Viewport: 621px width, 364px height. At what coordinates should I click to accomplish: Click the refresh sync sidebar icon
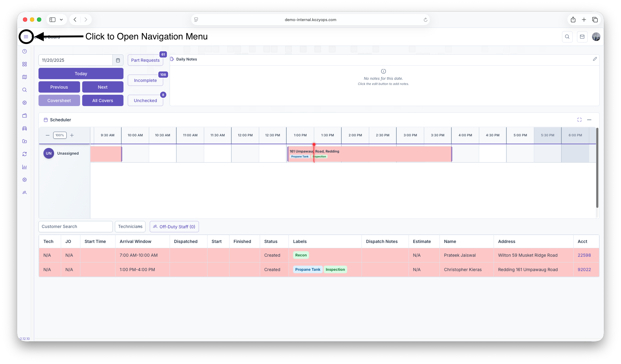tap(24, 154)
